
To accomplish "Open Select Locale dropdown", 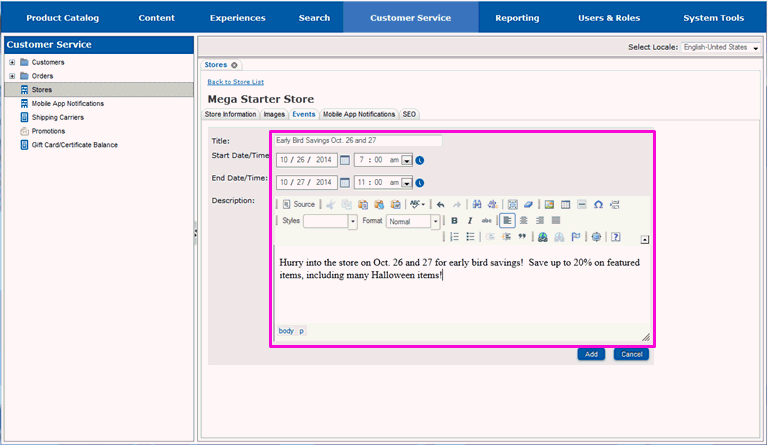I will pyautogui.click(x=720, y=47).
